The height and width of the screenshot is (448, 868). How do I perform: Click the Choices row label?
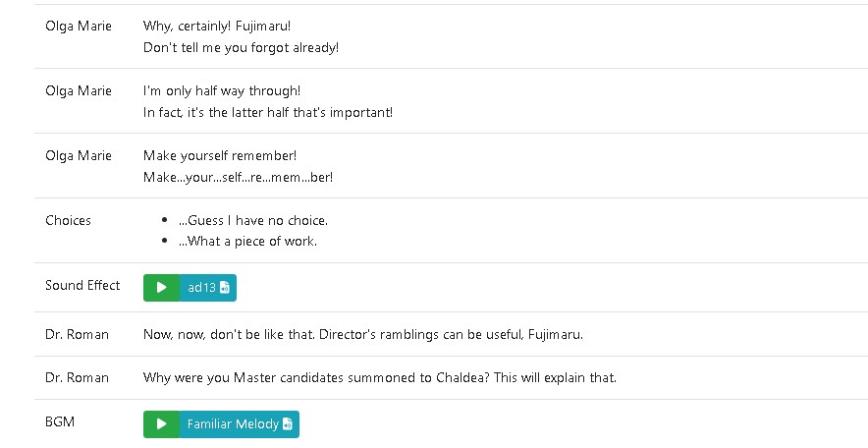(x=68, y=220)
